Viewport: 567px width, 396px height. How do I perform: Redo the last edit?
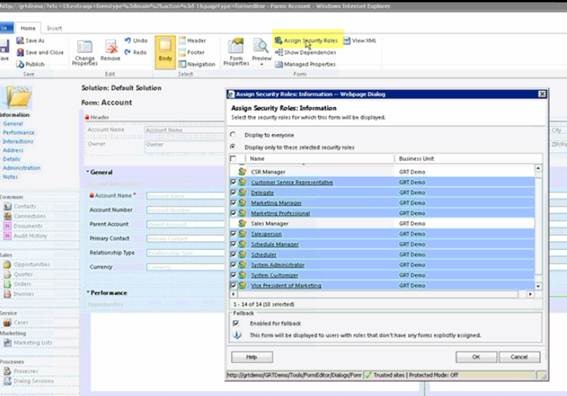136,52
